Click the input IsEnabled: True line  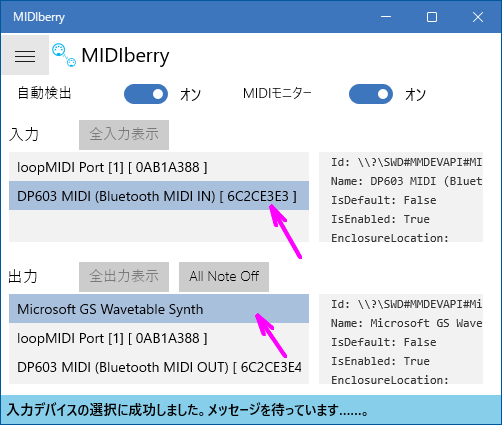380,219
